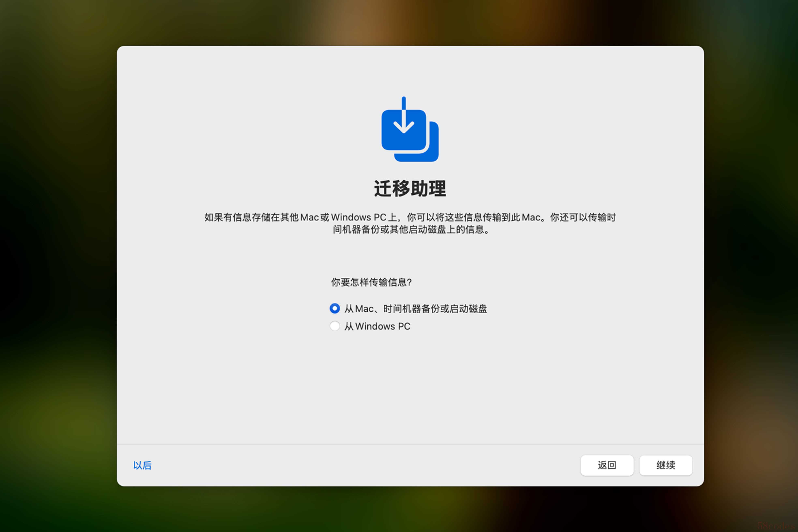Click the description line starting with 间机器备份
This screenshot has width=798, height=532.
coord(411,230)
